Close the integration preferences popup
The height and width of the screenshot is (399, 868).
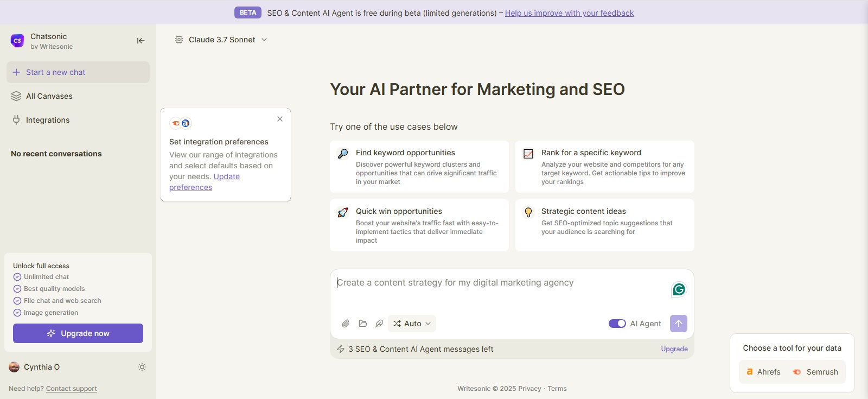[280, 119]
